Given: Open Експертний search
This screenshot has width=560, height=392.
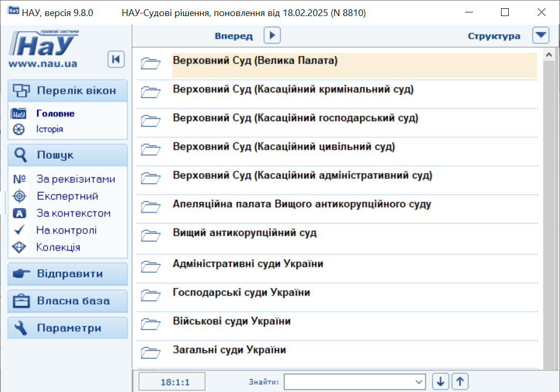Looking at the screenshot, I should point(67,196).
